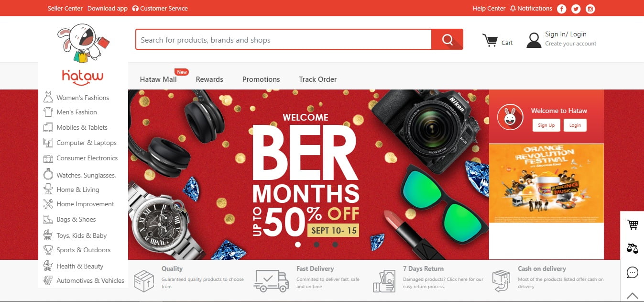644x302 pixels.
Task: Go to the Hataw Mall tab
Action: [x=158, y=79]
